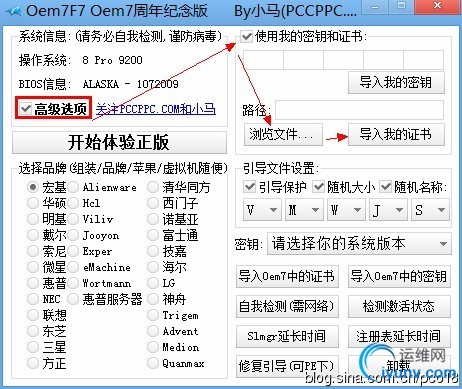
Task: Click the 导入我的密钥 button
Action: click(396, 82)
